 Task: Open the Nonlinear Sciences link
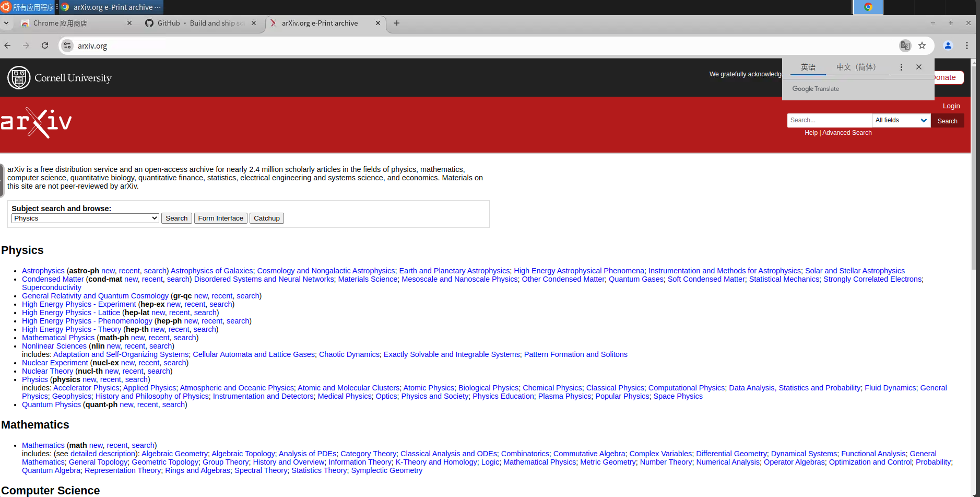[54, 346]
